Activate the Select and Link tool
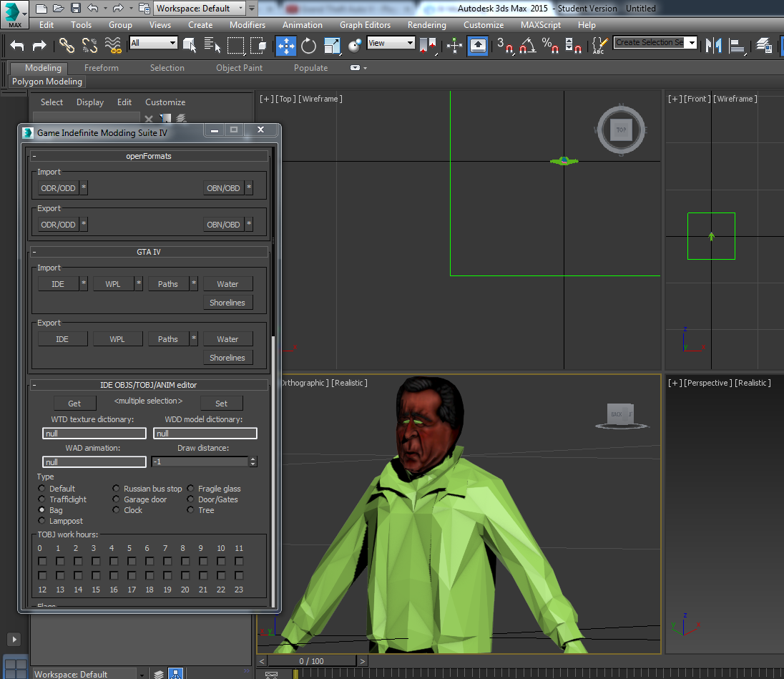Image resolution: width=784 pixels, height=679 pixels. (x=67, y=46)
